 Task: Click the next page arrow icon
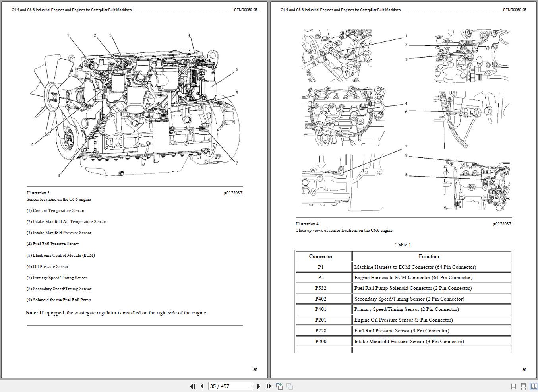259,386
